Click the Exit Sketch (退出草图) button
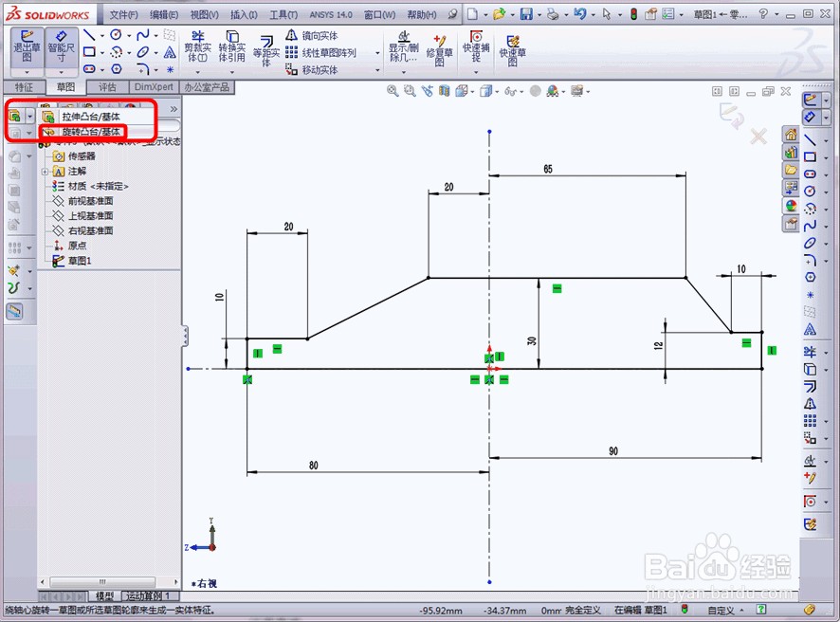Image resolution: width=840 pixels, height=622 pixels. pos(27,46)
